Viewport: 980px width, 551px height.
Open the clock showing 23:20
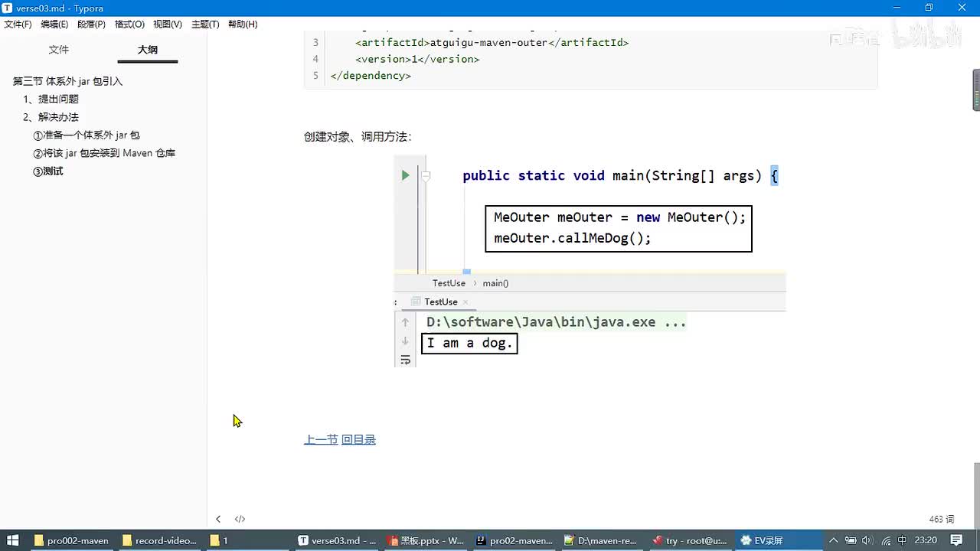(x=926, y=540)
